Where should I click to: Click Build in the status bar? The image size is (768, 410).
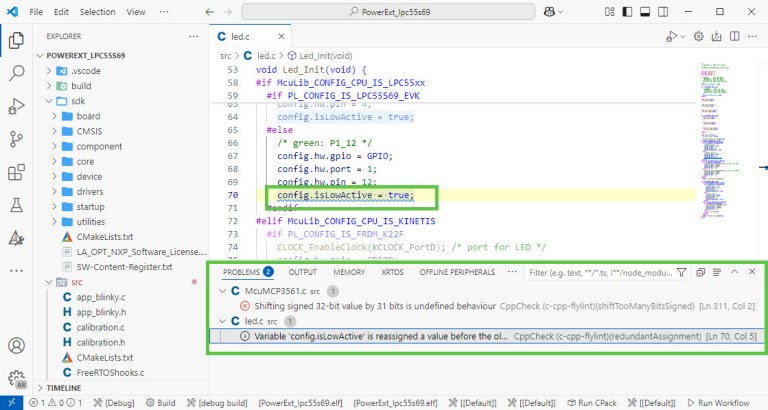(x=161, y=403)
